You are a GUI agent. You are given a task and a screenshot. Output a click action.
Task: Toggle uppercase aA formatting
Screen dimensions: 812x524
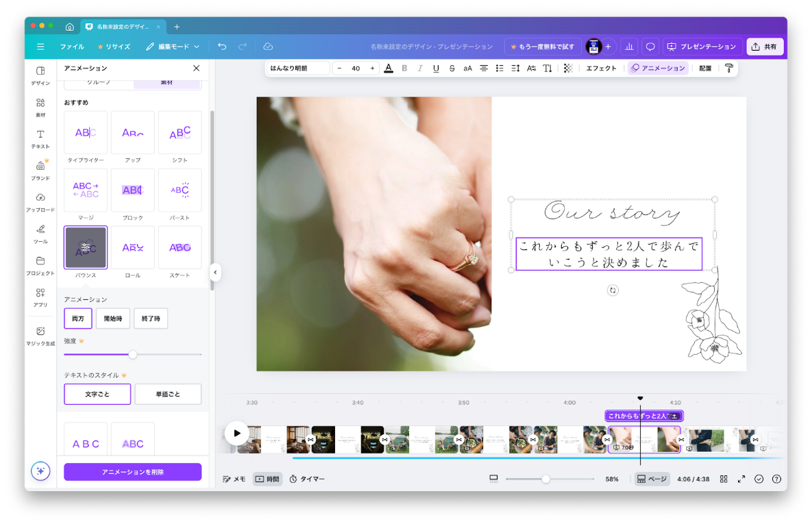(x=467, y=68)
